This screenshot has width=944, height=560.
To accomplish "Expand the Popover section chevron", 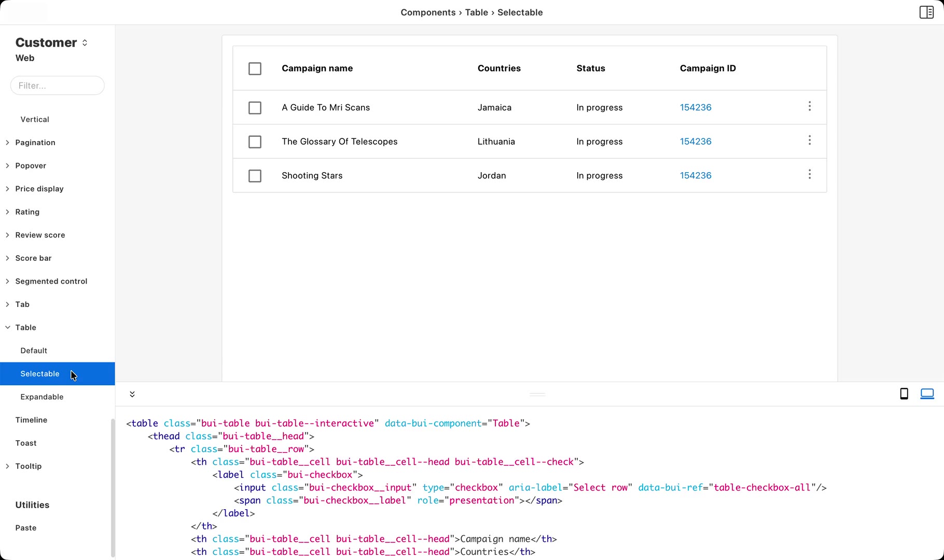I will pos(7,166).
